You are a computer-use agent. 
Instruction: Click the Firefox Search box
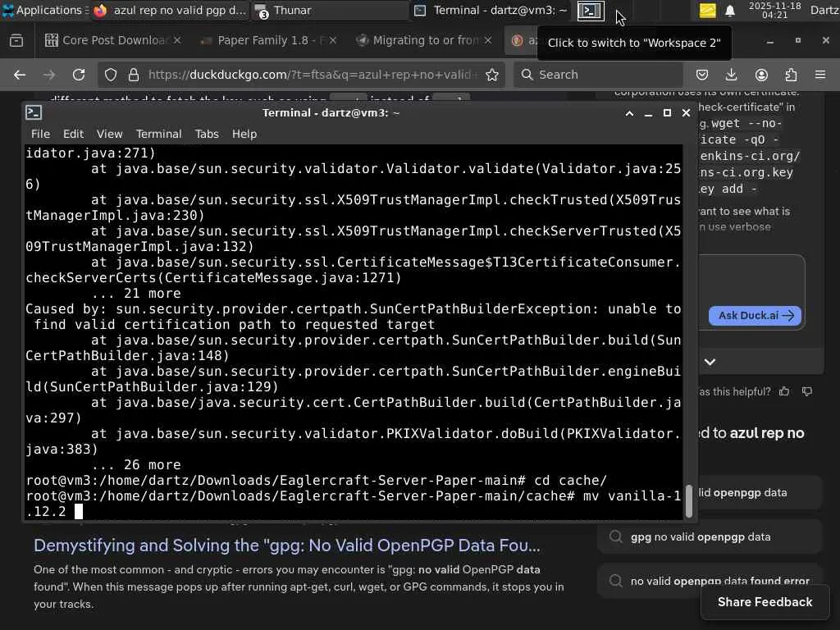598,75
